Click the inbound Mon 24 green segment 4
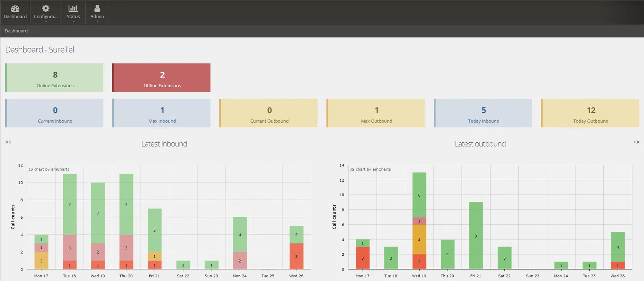This screenshot has height=281, width=644. (240, 235)
